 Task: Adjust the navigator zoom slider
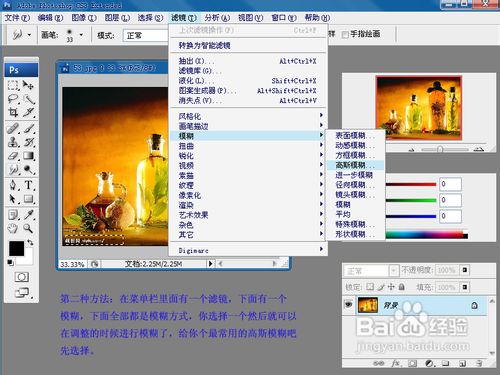click(440, 149)
